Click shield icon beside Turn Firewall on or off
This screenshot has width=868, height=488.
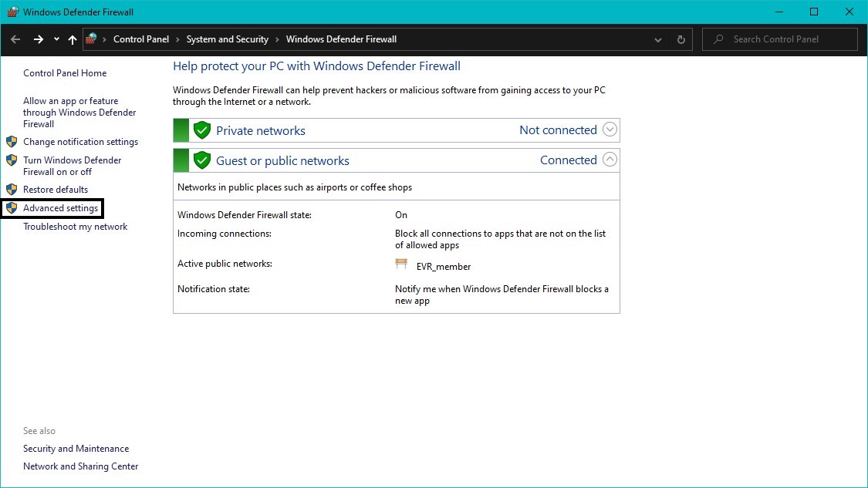tap(12, 160)
